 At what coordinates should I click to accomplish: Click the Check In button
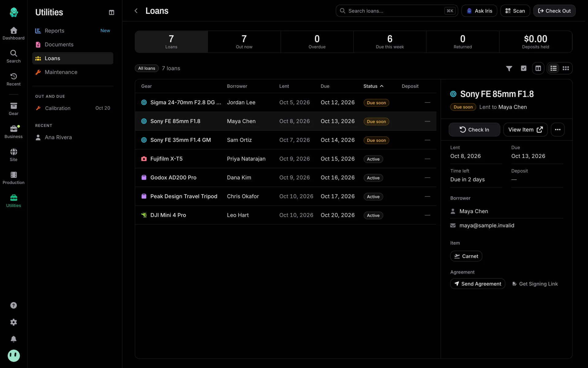pos(474,130)
